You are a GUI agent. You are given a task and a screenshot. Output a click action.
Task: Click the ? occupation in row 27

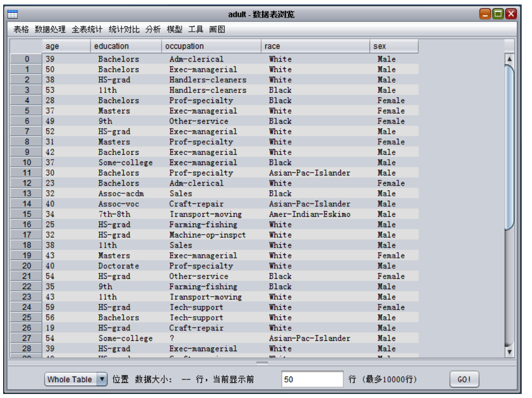click(172, 338)
